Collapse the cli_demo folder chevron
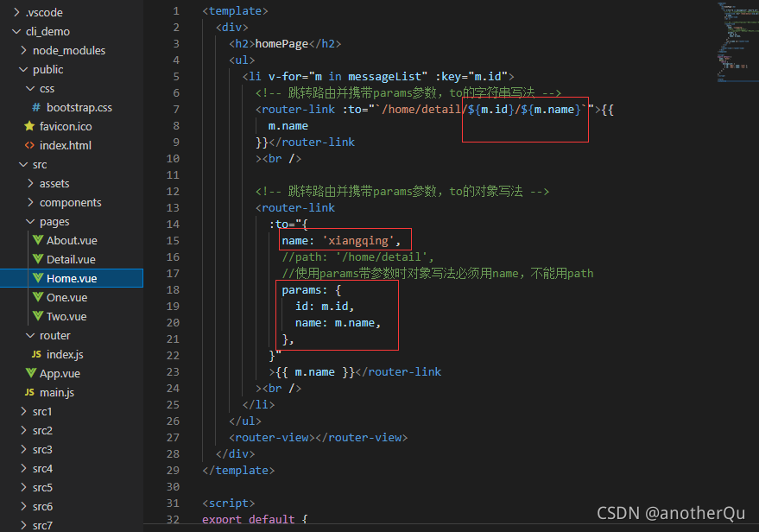 pos(16,31)
